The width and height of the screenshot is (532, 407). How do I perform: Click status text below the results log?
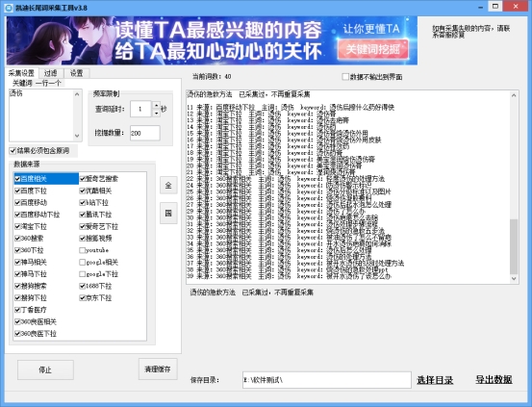click(251, 293)
